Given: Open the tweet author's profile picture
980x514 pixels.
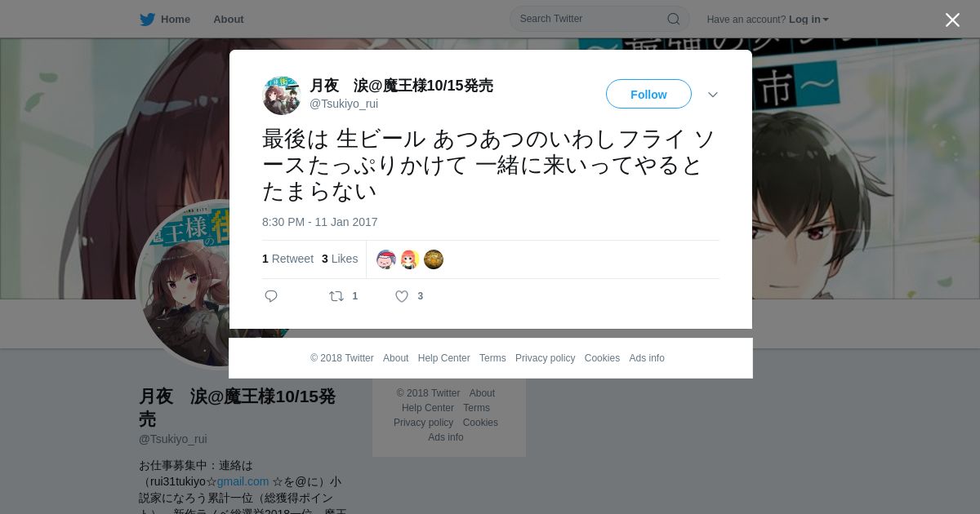Looking at the screenshot, I should tap(282, 95).
